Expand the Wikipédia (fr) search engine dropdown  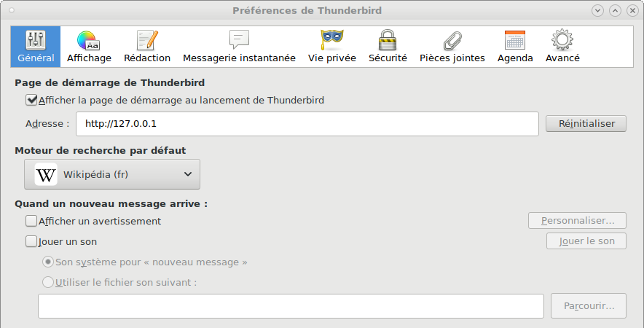point(112,174)
